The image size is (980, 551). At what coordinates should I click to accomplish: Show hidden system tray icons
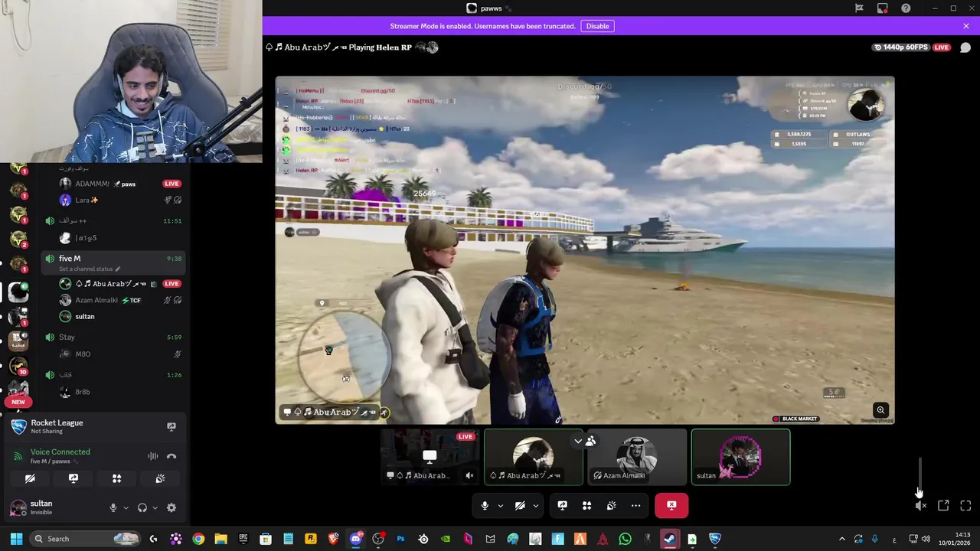(841, 539)
